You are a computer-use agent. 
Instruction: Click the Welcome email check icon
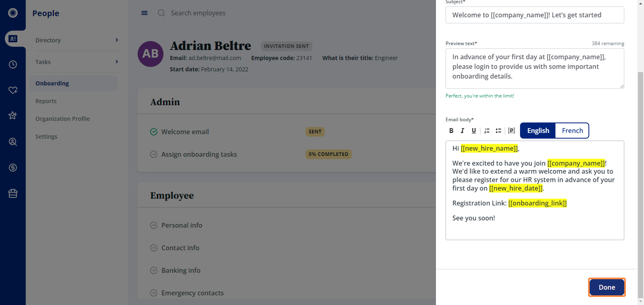154,132
